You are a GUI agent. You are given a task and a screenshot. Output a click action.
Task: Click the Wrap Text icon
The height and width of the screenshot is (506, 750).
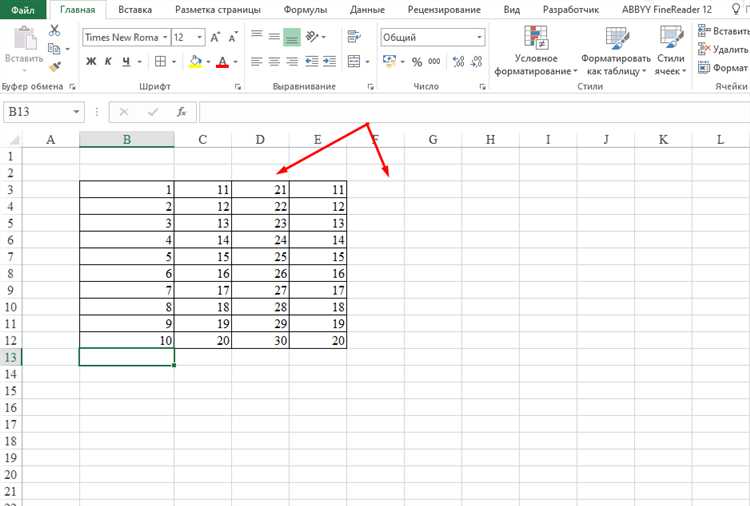(x=354, y=36)
